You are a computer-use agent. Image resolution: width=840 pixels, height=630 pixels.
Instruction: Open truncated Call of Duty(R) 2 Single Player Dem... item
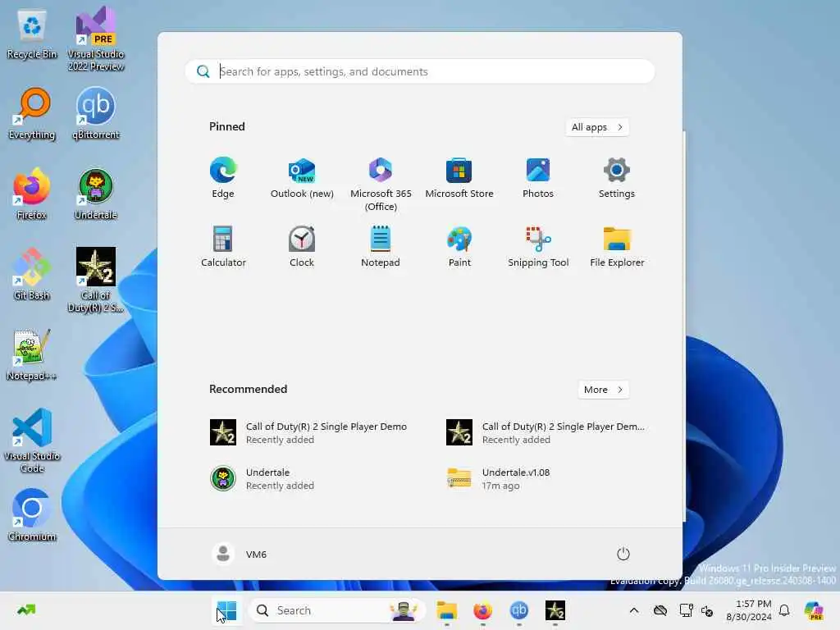(x=546, y=432)
